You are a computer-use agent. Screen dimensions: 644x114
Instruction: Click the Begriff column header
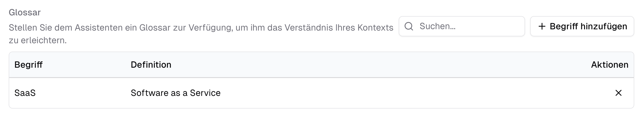click(x=29, y=65)
